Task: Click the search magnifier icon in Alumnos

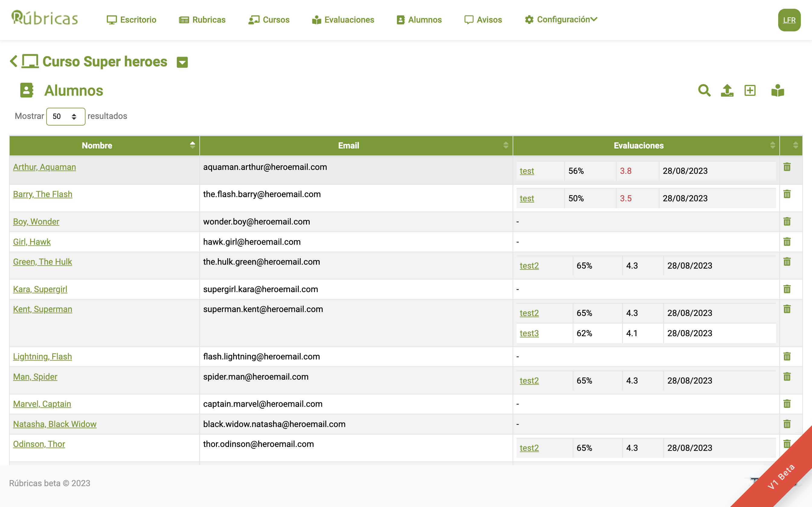Action: pyautogui.click(x=704, y=91)
